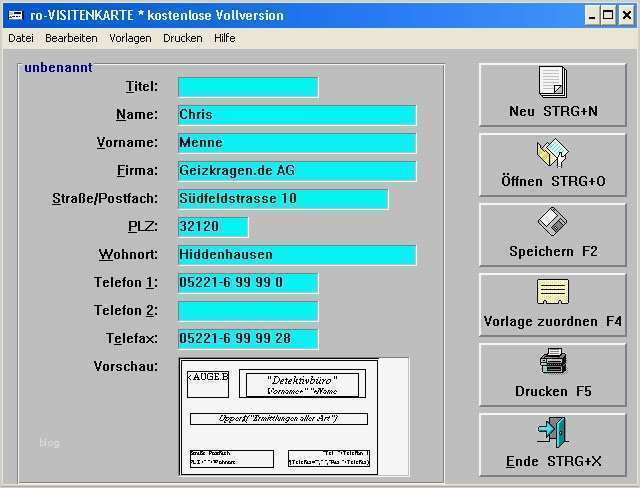Click the ro-VISITENKARTE title bar app icon

click(x=16, y=16)
